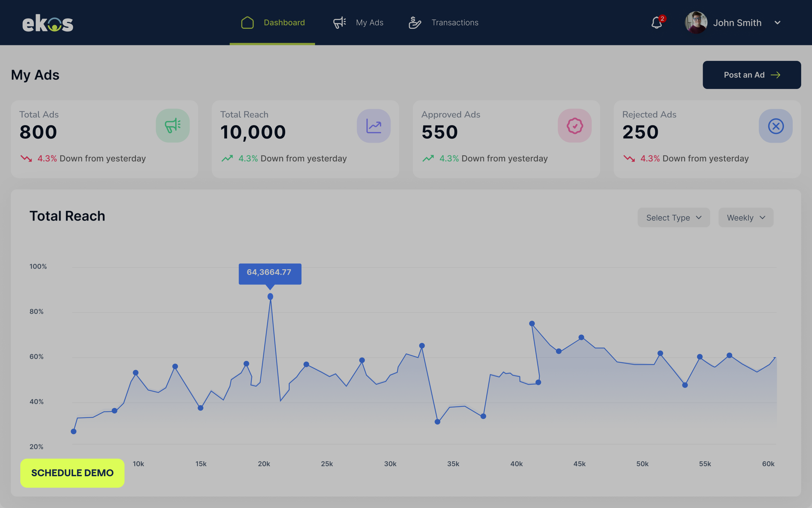812x508 pixels.
Task: Click the ekos logo
Action: click(48, 23)
